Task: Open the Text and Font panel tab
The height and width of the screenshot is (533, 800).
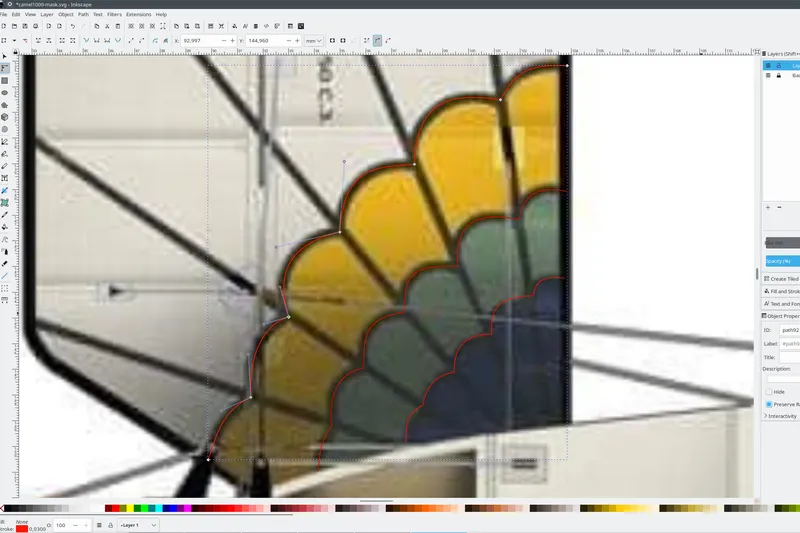Action: pos(781,303)
